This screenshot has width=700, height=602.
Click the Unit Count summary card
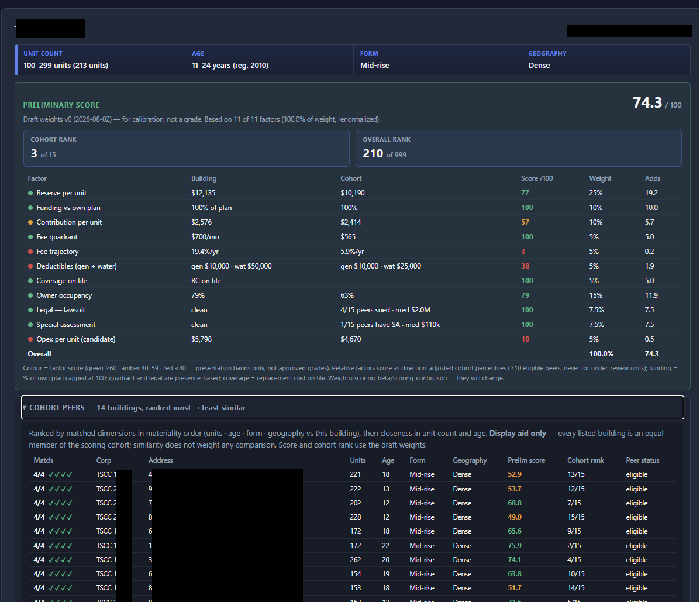click(101, 60)
